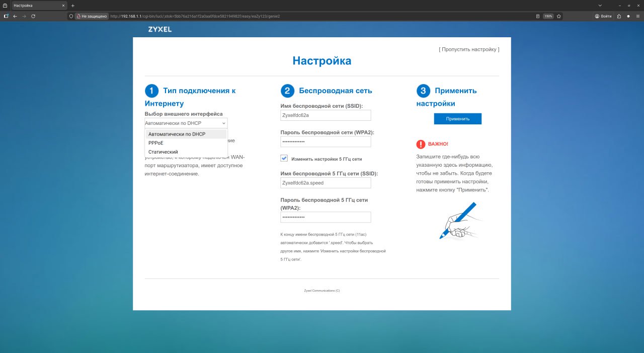Screen dimensions: 644x353
Task: Uncheck "Изменить настройки 5 ГГц сети" checkbox
Action: pos(284,159)
